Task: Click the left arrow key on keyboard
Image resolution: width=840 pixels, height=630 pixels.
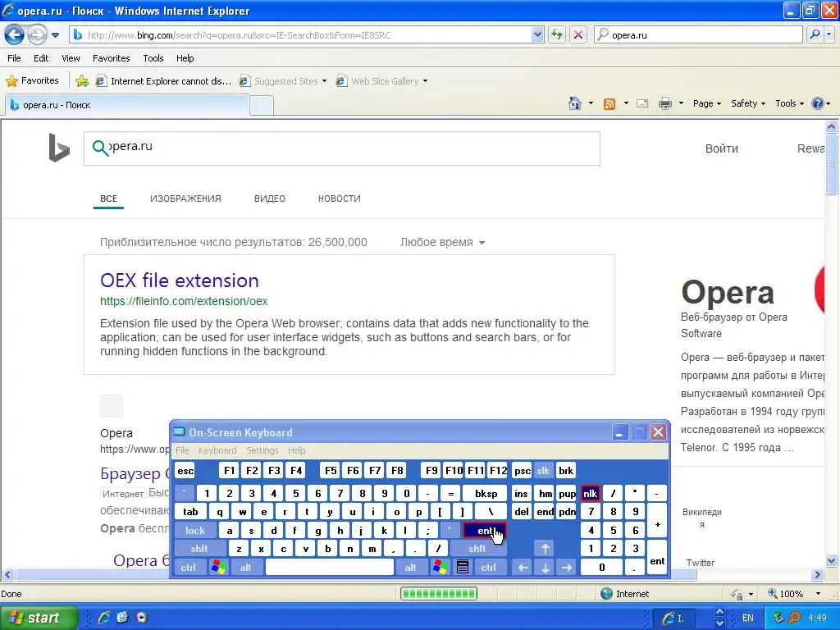Action: coord(523,568)
